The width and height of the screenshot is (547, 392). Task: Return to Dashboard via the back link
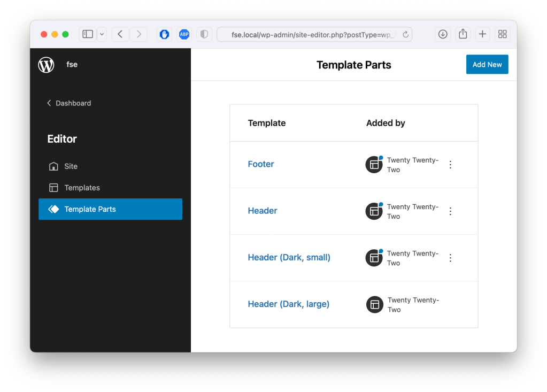(x=69, y=103)
